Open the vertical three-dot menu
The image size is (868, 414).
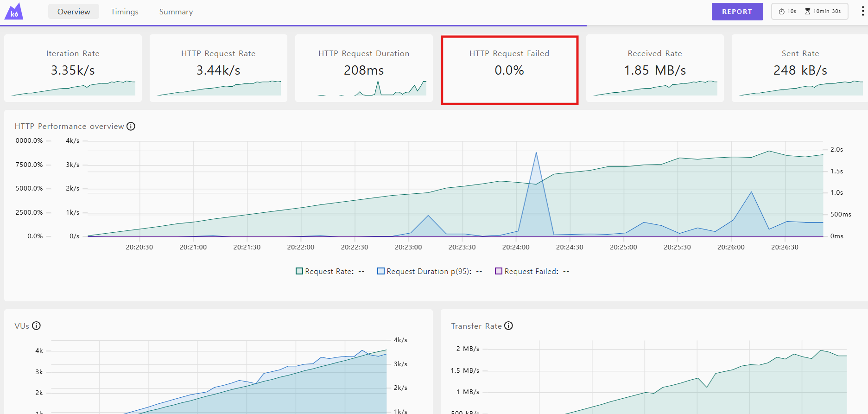point(862,11)
